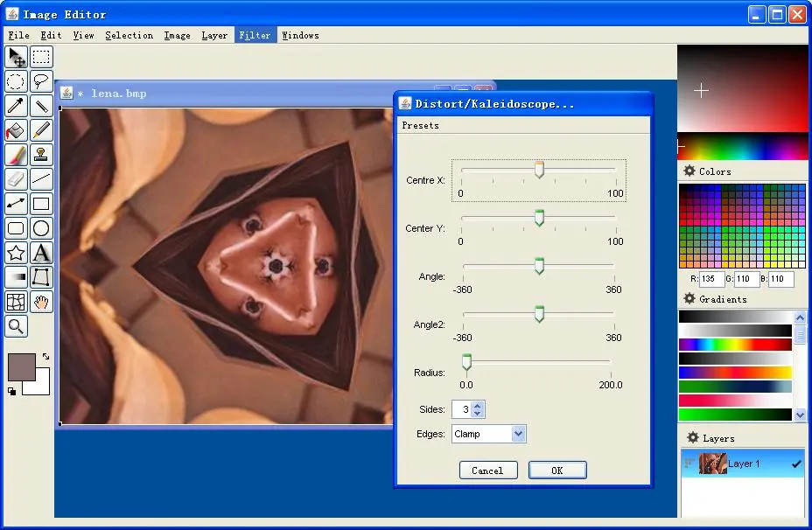812x530 pixels.
Task: Select the Perspective transform tool
Action: (41, 277)
